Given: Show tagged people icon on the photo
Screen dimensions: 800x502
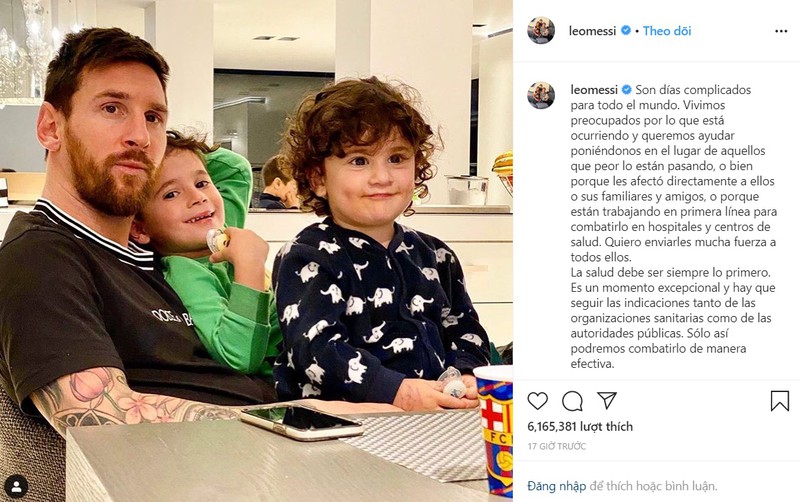Looking at the screenshot, I should (x=17, y=486).
